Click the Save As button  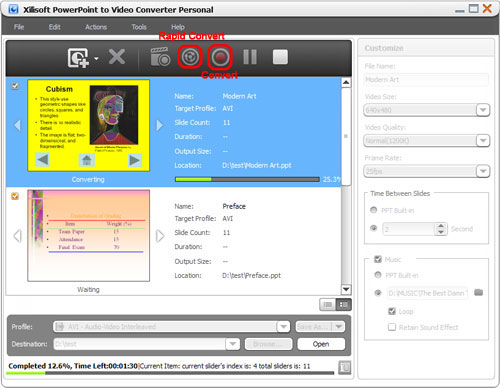[314, 327]
